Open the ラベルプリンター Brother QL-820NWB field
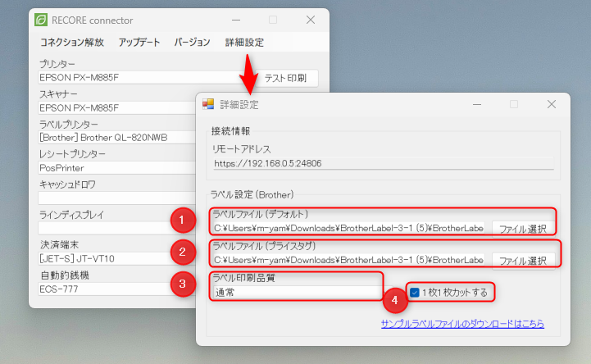This screenshot has width=591, height=364. tap(117, 138)
